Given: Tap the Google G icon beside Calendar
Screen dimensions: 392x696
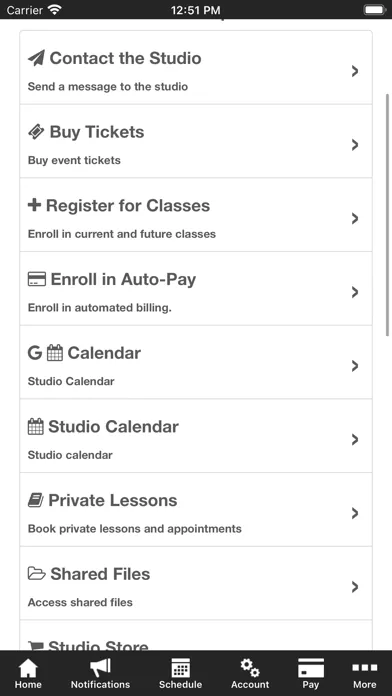Looking at the screenshot, I should point(35,353).
